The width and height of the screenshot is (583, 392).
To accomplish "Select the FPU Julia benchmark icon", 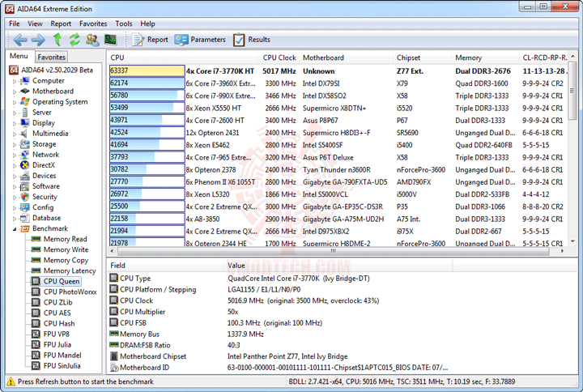I will coord(36,345).
